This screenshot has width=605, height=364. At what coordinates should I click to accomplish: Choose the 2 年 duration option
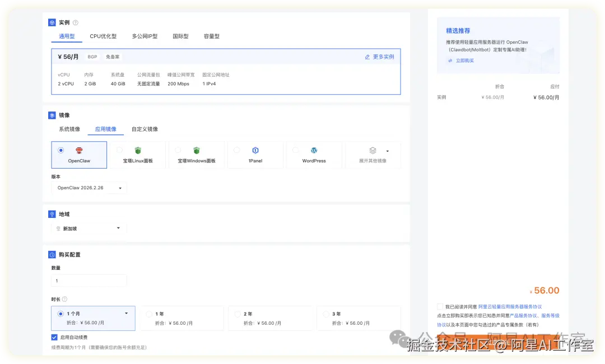point(270,319)
